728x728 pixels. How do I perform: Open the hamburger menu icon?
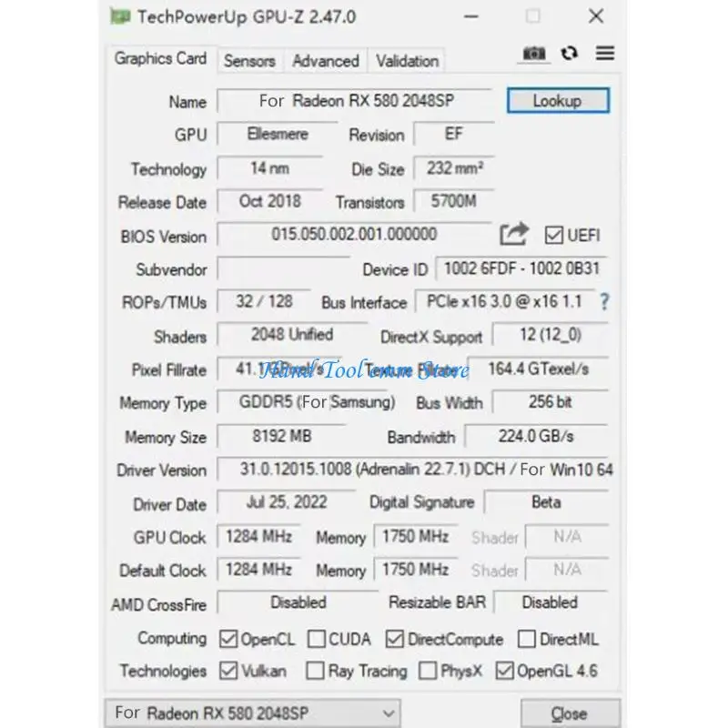pos(605,54)
